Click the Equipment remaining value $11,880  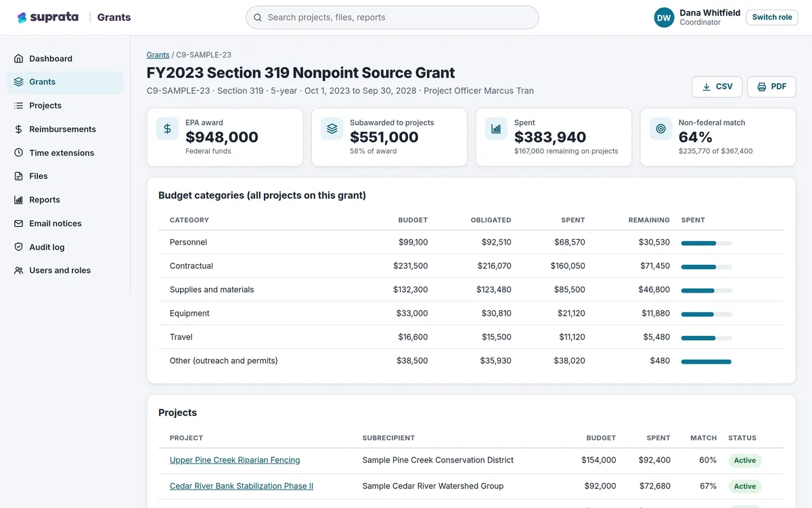pyautogui.click(x=656, y=314)
